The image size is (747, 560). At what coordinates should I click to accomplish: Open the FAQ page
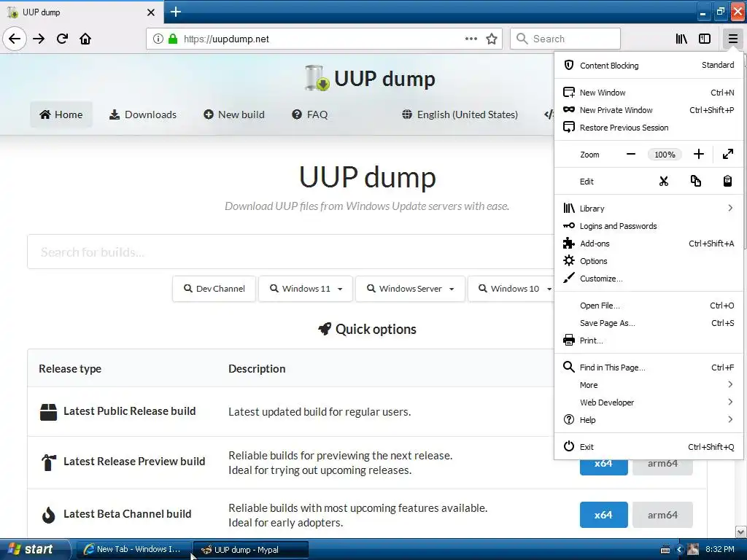pos(309,114)
